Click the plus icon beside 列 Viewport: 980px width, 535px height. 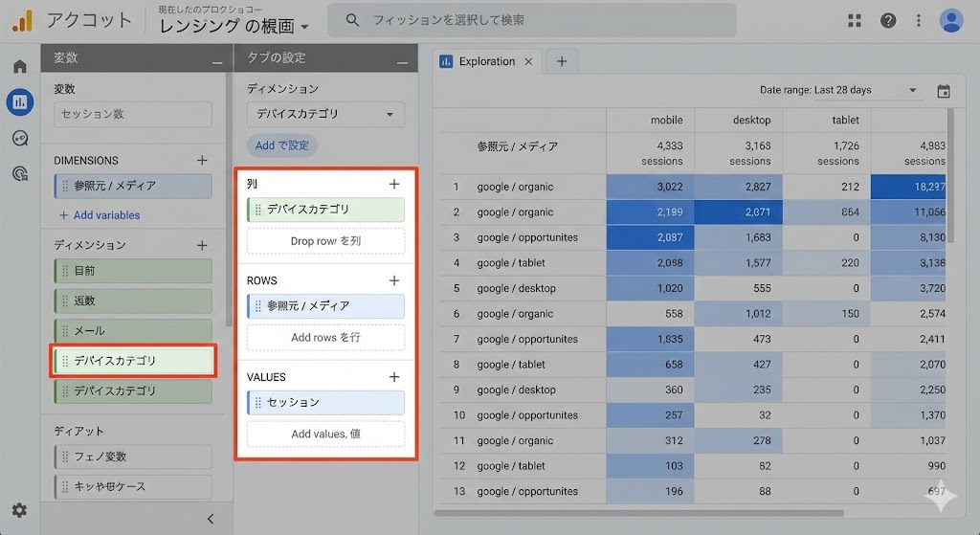coord(393,184)
